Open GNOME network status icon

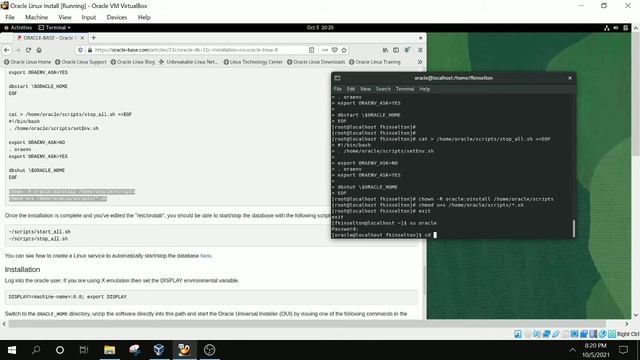(x=607, y=28)
